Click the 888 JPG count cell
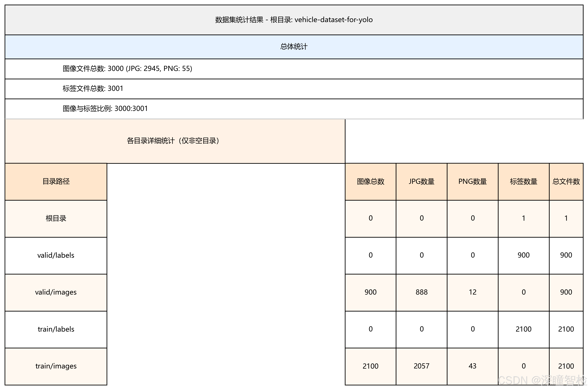This screenshot has width=588, height=390. pos(421,292)
